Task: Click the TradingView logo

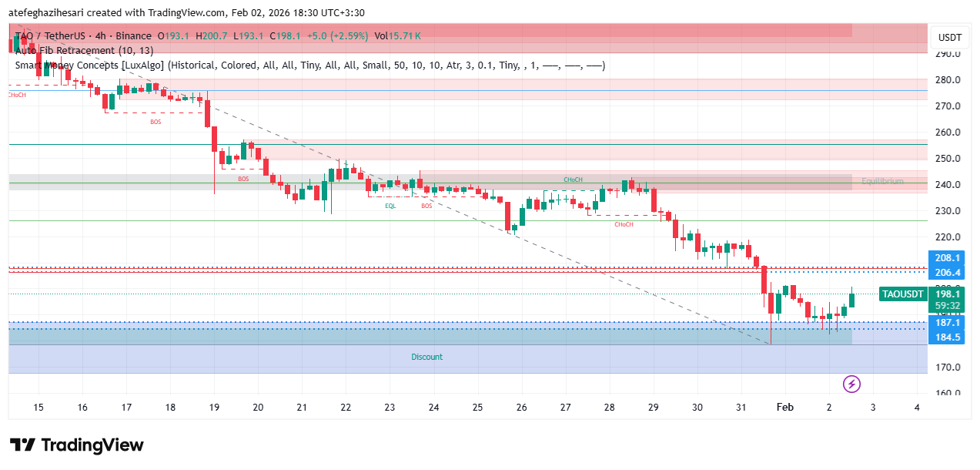Action: point(77,445)
